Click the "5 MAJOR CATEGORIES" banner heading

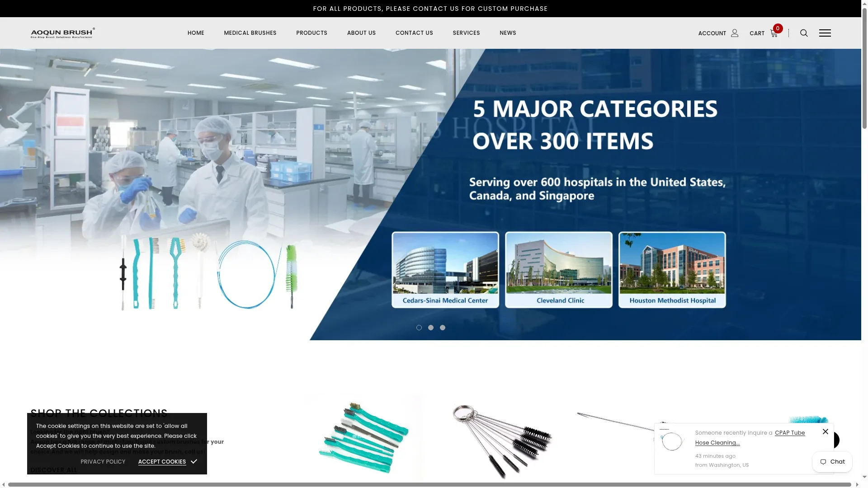(x=595, y=109)
